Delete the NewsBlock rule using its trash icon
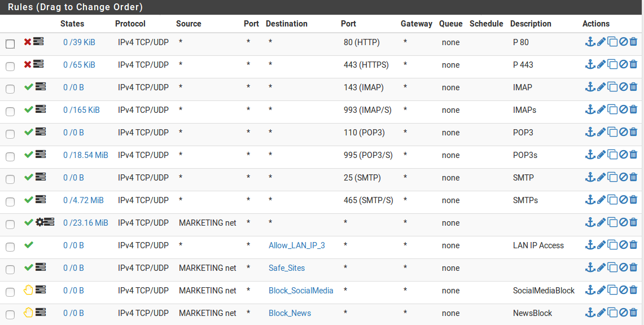The image size is (644, 325). 633,313
